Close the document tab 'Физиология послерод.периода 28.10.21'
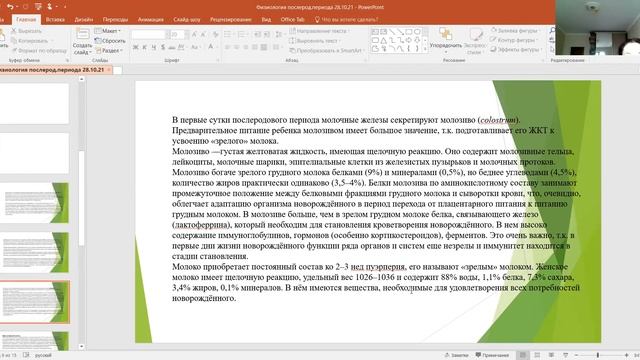 tap(109, 70)
